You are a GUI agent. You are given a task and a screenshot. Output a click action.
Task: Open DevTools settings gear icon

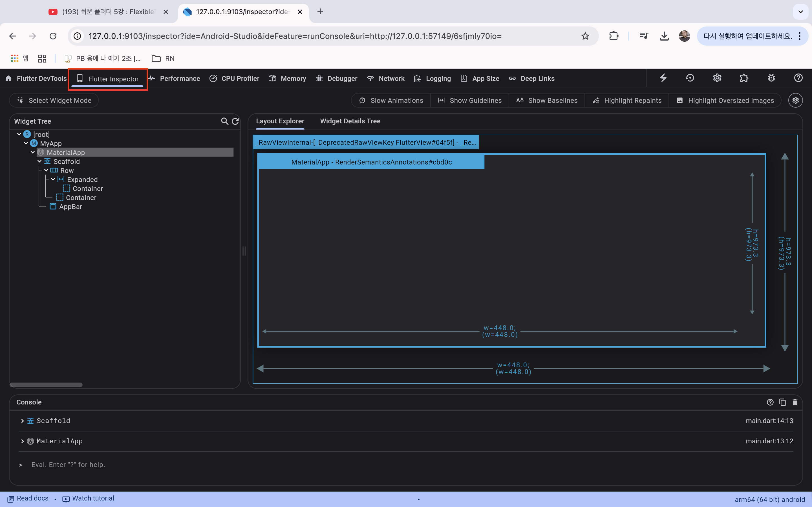pyautogui.click(x=717, y=78)
